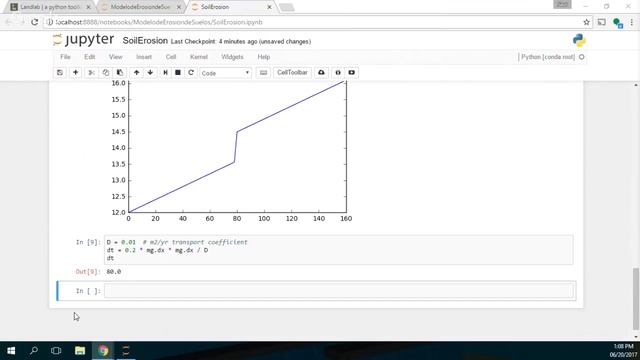This screenshot has width=640, height=360.
Task: Open the View menu
Action: click(x=116, y=57)
